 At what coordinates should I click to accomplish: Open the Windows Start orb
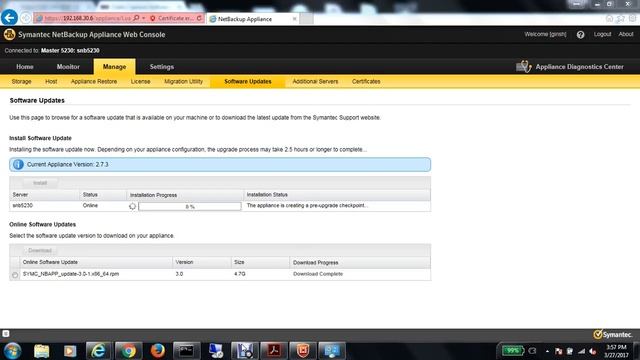(x=12, y=351)
